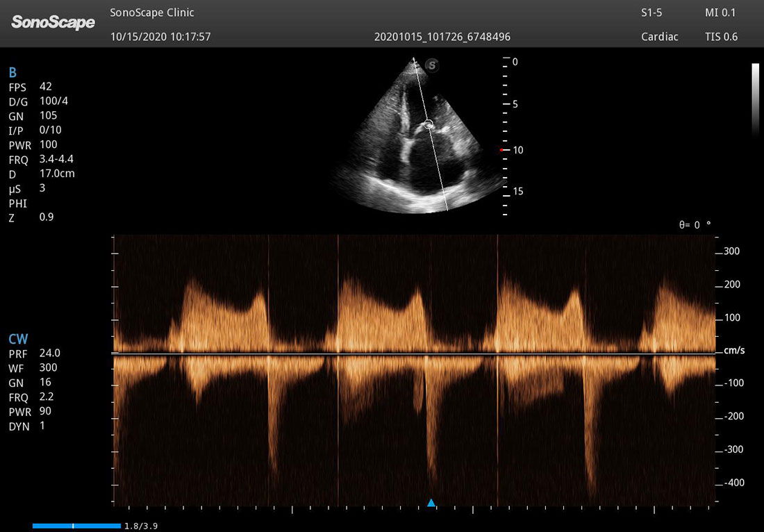The height and width of the screenshot is (532, 764).
Task: Click the '0' mark on the depth scale
Action: [x=515, y=62]
